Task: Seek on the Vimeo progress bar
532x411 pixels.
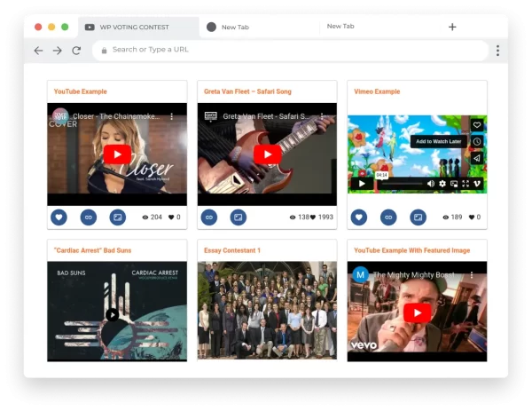Action: (401, 184)
